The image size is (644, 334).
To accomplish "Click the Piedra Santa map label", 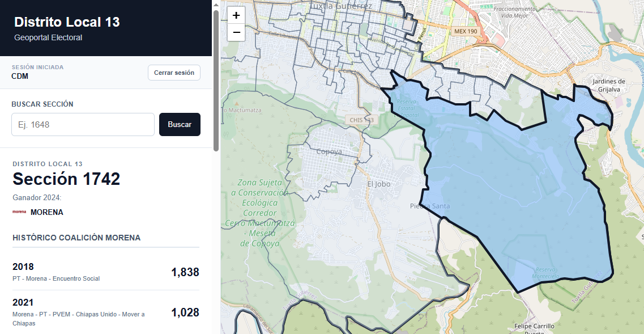I will point(429,206).
